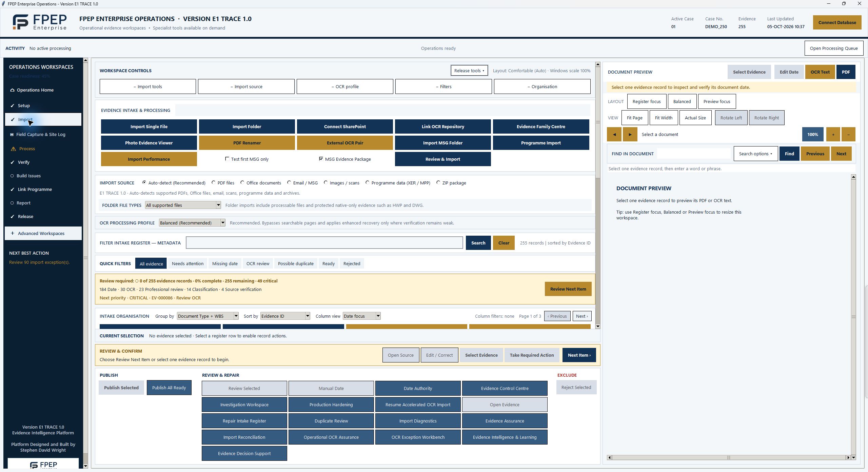The height and width of the screenshot is (472, 868).
Task: Go to previous document with left arrow
Action: [x=614, y=134]
